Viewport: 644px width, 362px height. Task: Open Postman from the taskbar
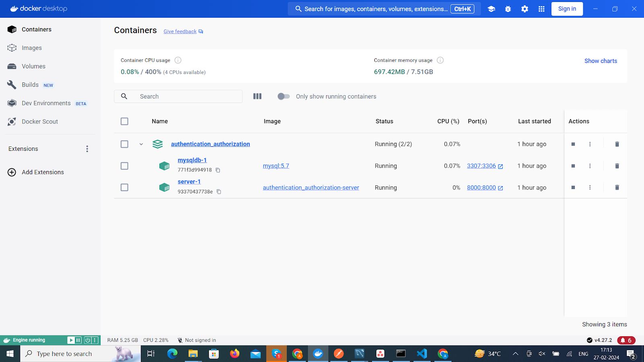339,354
